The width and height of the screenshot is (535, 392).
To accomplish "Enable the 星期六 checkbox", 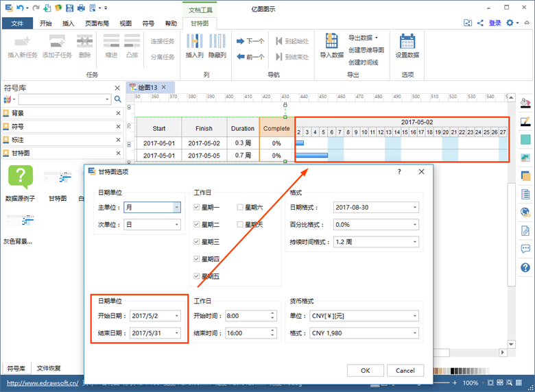I will click(240, 207).
